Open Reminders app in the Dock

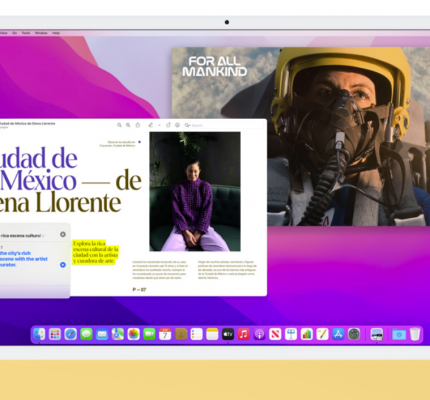(196, 334)
